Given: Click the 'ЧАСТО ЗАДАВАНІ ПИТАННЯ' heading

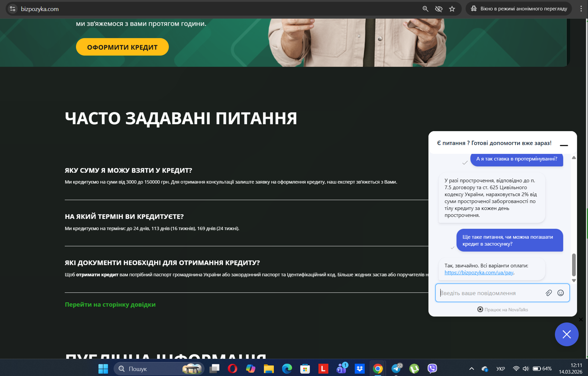Looking at the screenshot, I should click(181, 118).
